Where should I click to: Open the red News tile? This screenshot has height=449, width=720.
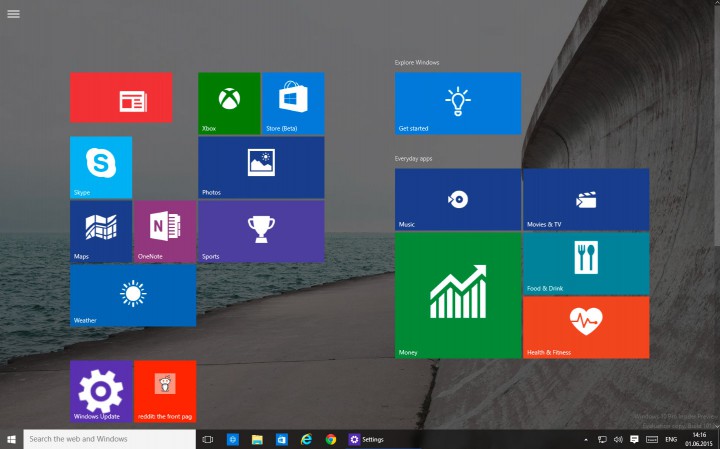tap(121, 97)
